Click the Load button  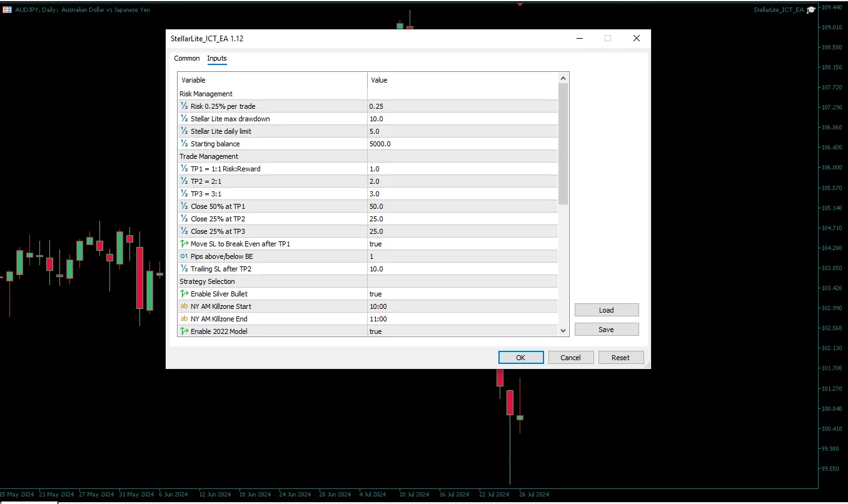coord(607,310)
